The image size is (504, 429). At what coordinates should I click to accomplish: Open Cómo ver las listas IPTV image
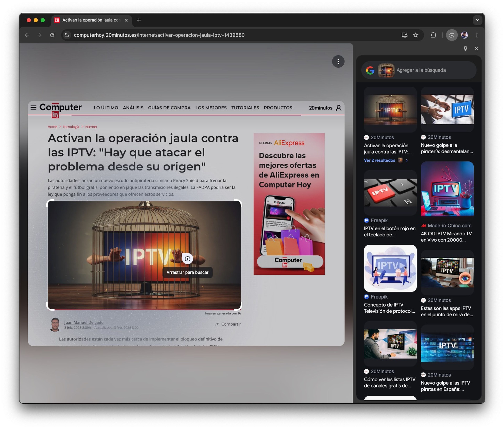pos(390,344)
